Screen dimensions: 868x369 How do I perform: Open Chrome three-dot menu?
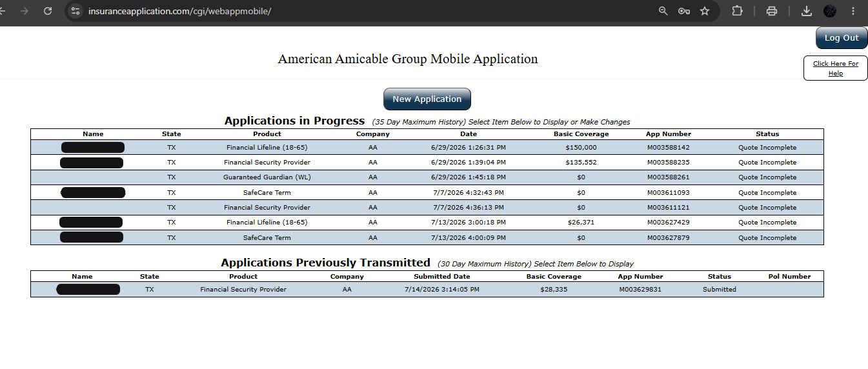click(854, 11)
